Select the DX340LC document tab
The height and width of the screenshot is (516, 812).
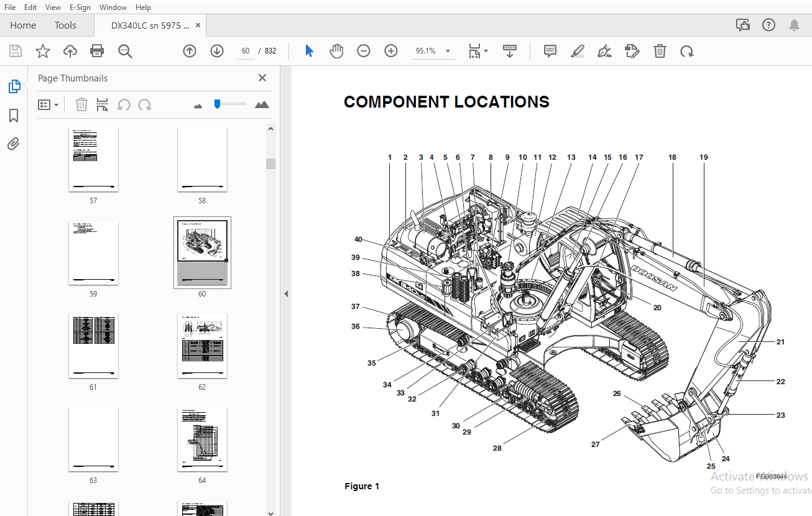tap(150, 25)
